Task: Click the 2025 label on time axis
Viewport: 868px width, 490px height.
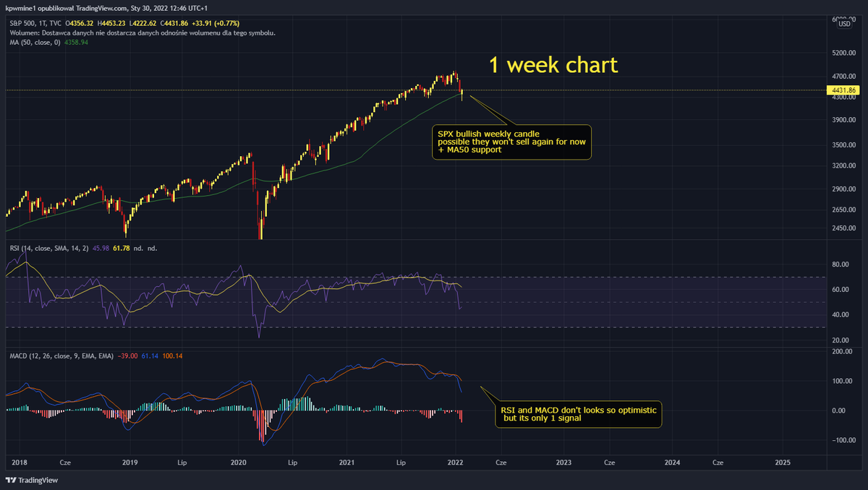Action: (783, 461)
